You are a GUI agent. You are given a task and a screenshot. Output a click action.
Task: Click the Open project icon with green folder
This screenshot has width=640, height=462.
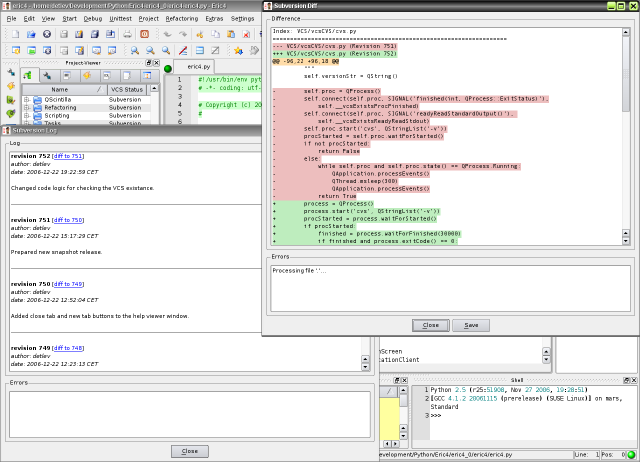31,51
